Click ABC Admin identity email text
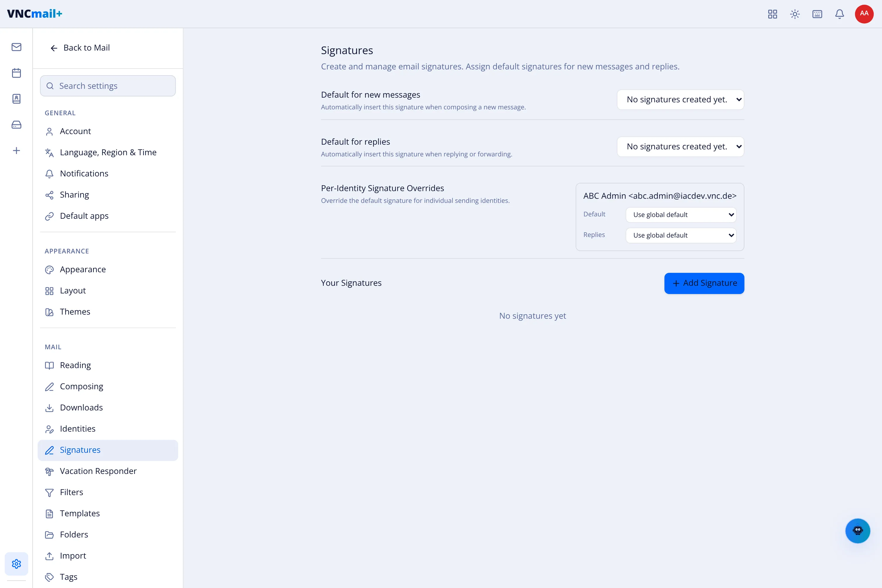 (660, 196)
